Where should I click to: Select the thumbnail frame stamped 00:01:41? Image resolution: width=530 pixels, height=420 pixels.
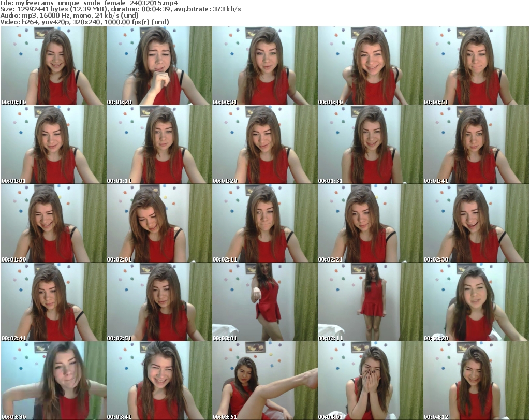(476, 144)
